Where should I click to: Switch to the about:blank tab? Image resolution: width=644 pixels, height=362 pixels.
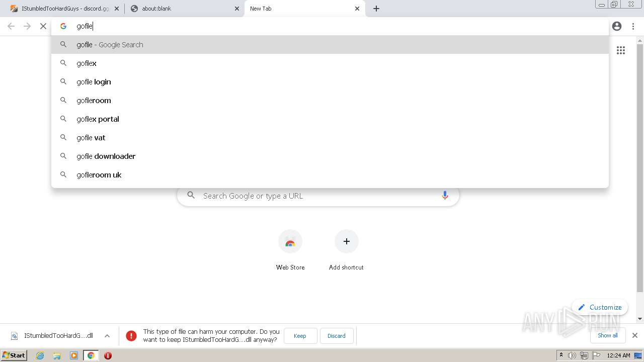[183, 9]
